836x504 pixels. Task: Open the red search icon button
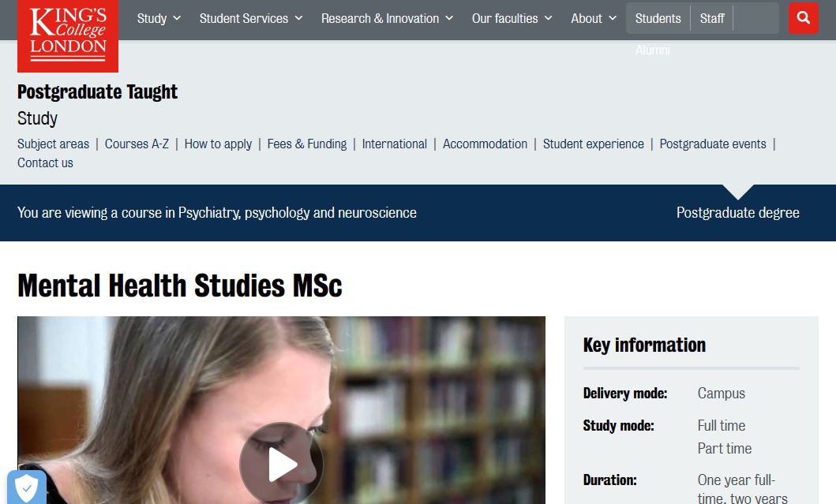(803, 18)
